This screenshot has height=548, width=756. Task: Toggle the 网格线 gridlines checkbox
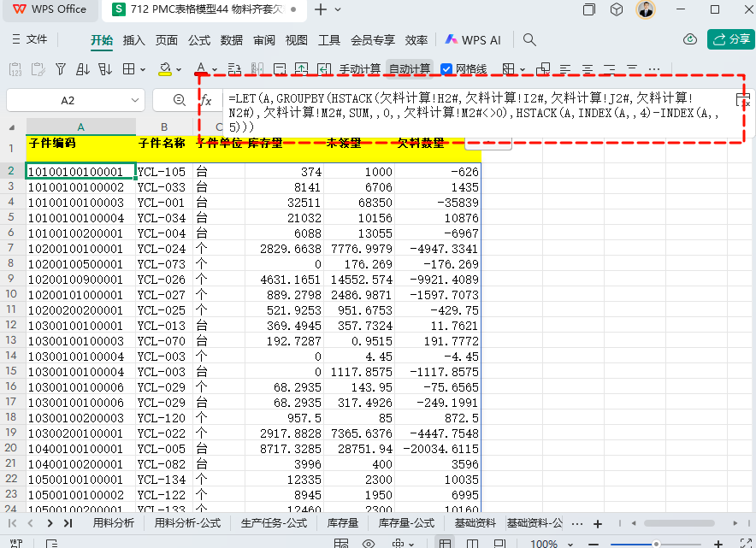click(446, 69)
